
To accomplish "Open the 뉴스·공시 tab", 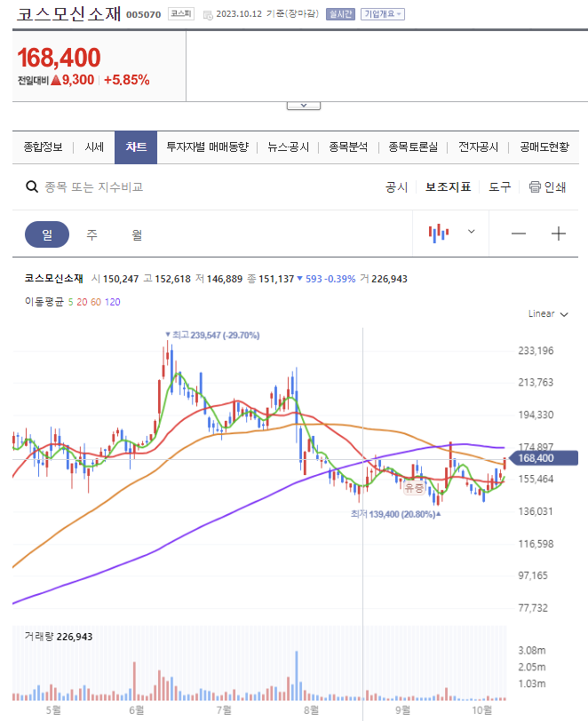I will point(288,147).
